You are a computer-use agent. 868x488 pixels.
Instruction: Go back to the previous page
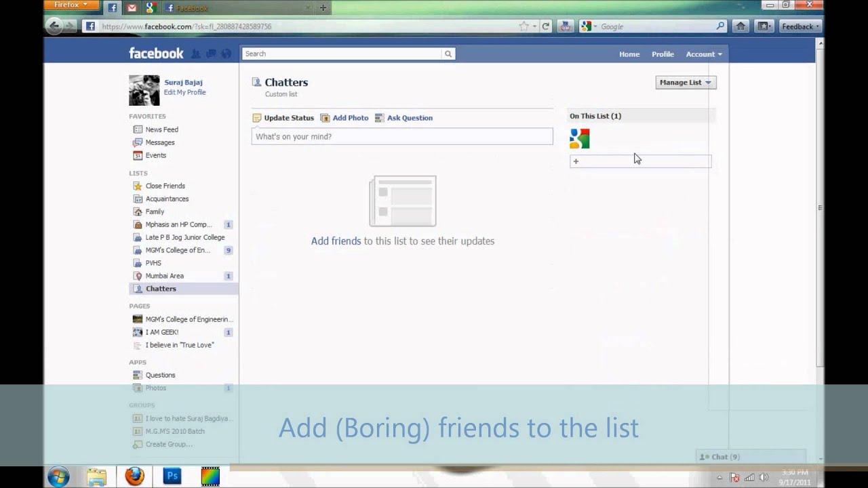click(55, 26)
